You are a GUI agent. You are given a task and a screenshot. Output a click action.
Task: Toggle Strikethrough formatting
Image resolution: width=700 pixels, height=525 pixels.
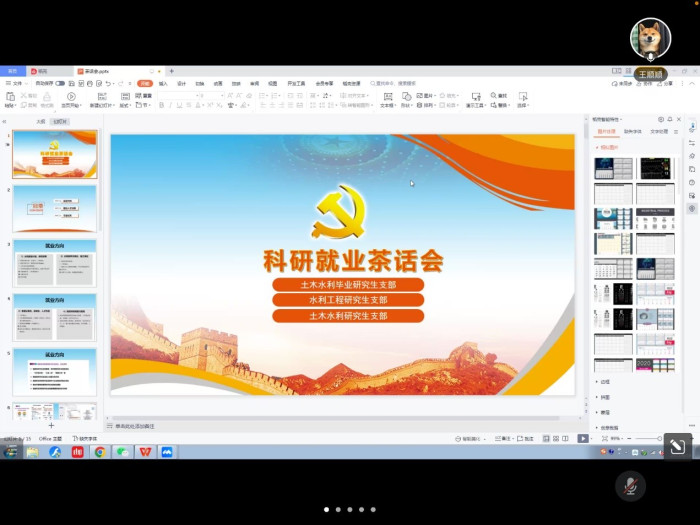(189, 105)
